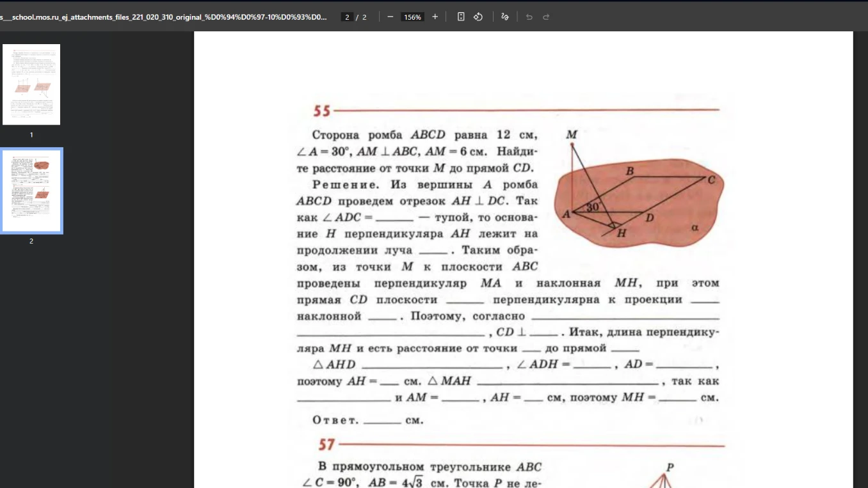Screen dimensions: 868x488
Task: Click point C label in the diagram
Action: (711, 180)
